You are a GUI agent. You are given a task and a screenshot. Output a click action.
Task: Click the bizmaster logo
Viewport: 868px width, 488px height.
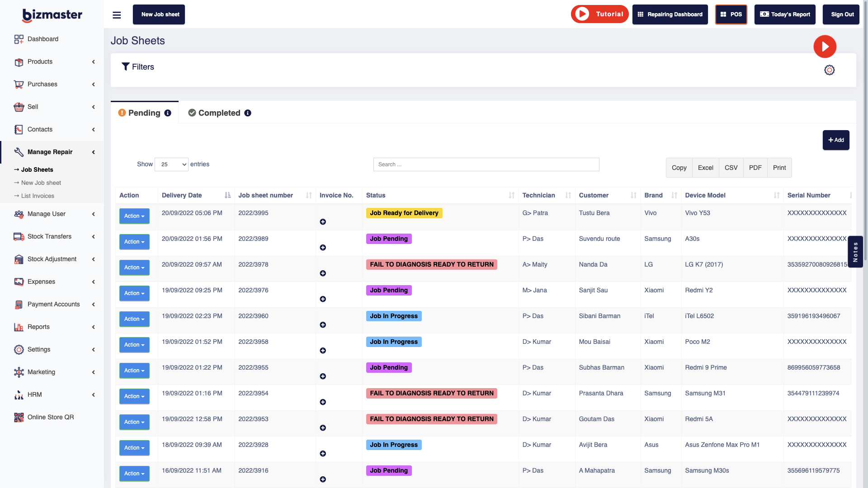(52, 15)
